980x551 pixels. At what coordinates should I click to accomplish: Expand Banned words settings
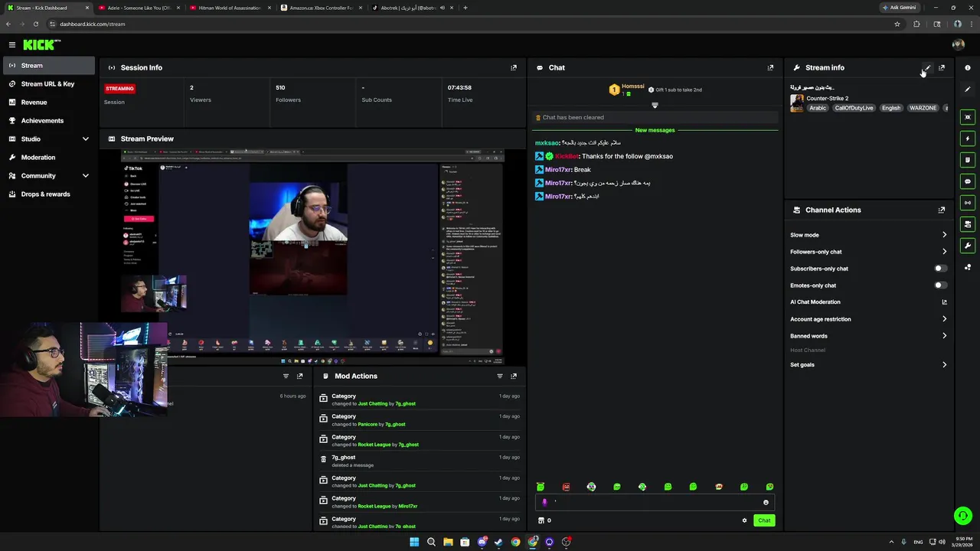(x=944, y=336)
